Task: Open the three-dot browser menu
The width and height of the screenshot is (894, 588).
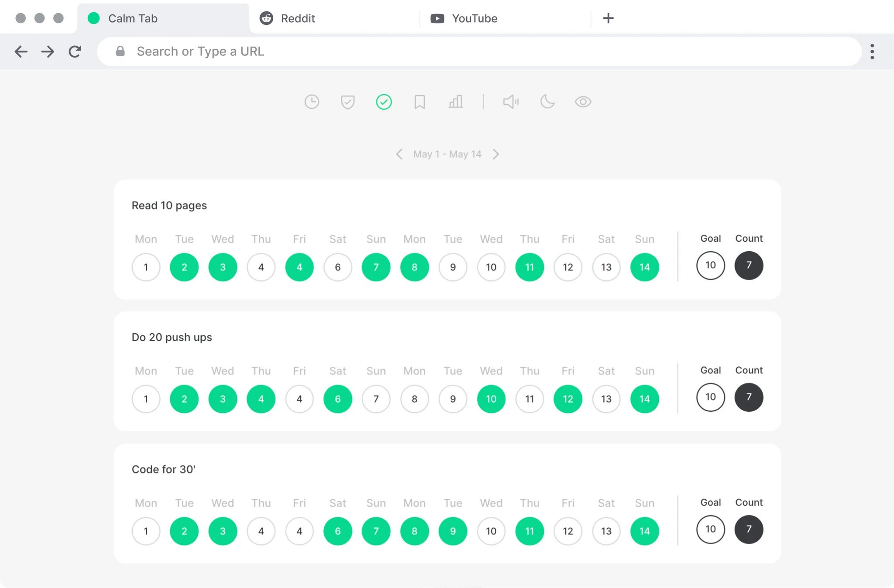Action: coord(872,51)
